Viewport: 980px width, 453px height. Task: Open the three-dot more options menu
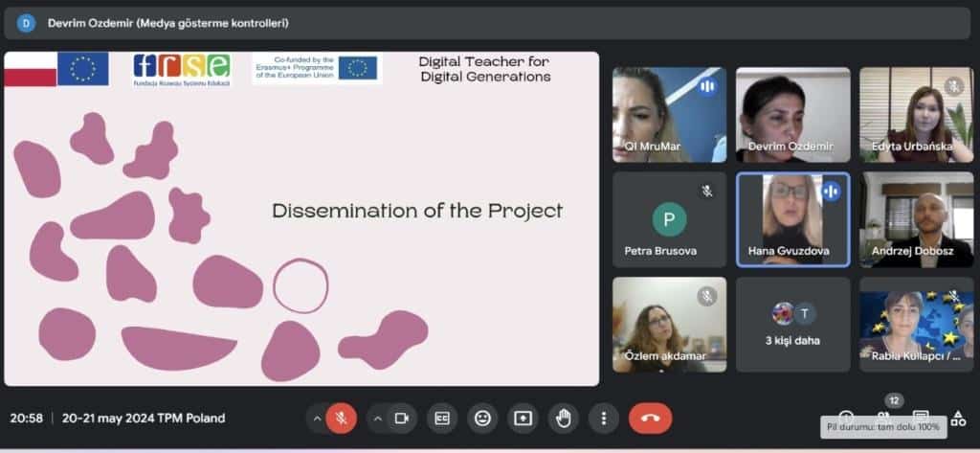tap(603, 418)
